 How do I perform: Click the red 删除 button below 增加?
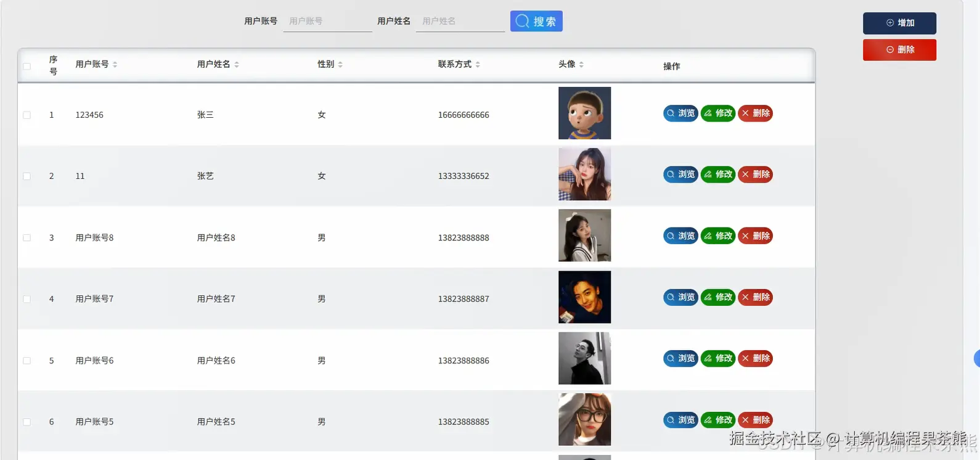pyautogui.click(x=899, y=50)
